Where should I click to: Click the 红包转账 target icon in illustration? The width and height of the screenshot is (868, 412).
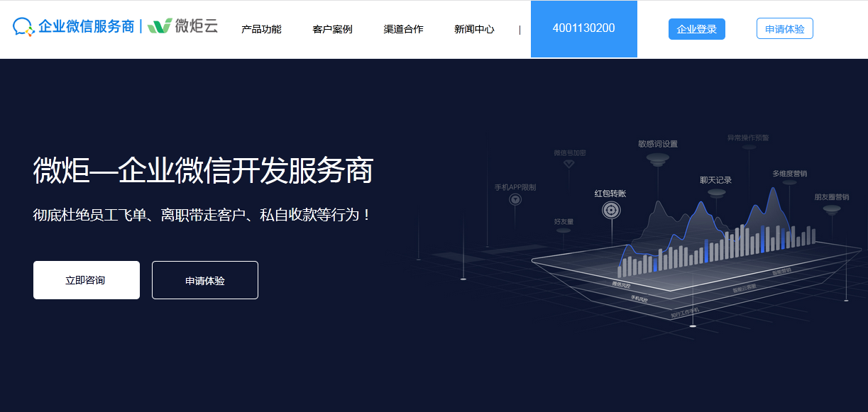pyautogui.click(x=611, y=210)
